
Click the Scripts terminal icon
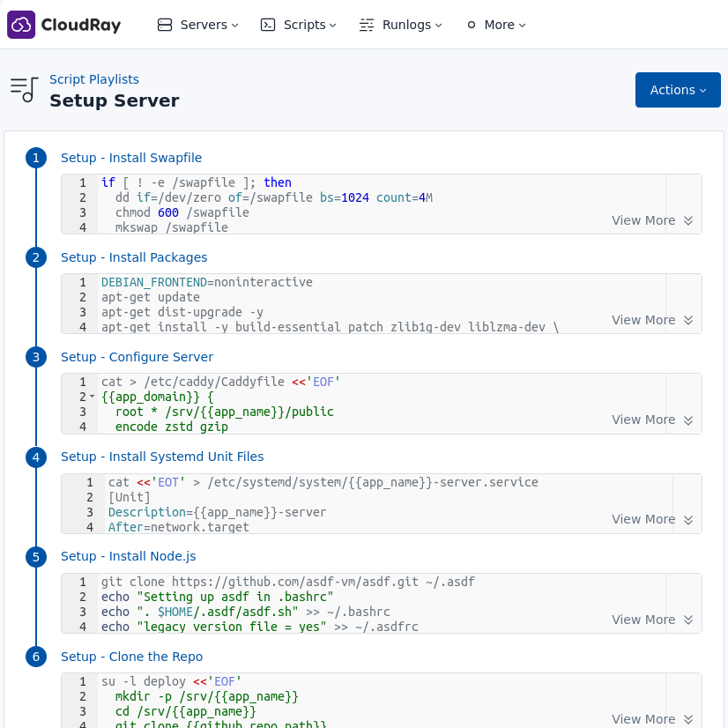268,25
